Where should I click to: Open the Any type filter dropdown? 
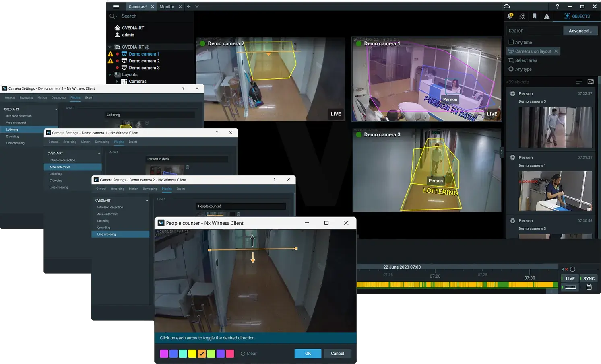tap(523, 69)
